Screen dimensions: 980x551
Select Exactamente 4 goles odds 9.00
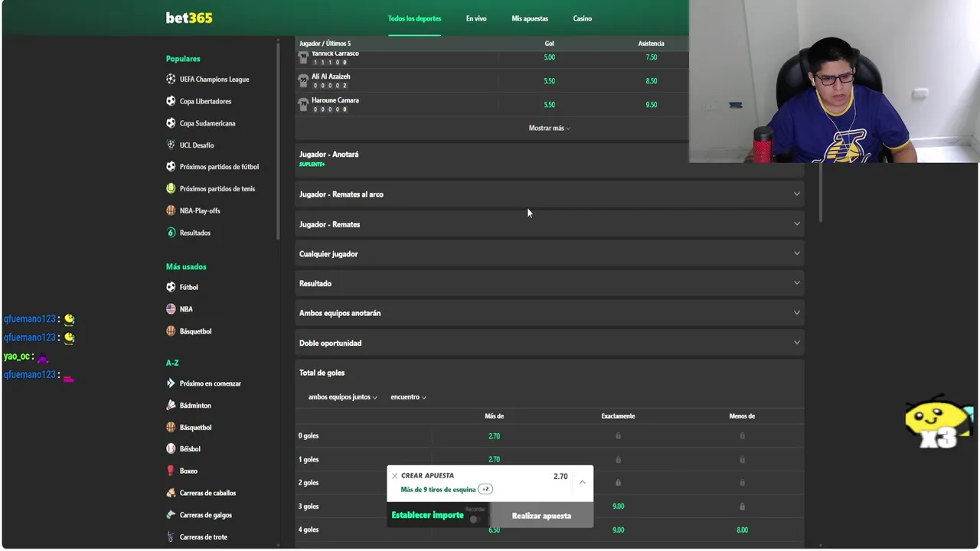(618, 530)
